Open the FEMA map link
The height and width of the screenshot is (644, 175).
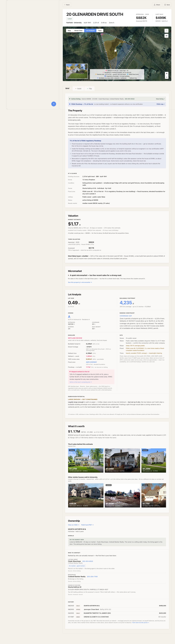point(160,104)
